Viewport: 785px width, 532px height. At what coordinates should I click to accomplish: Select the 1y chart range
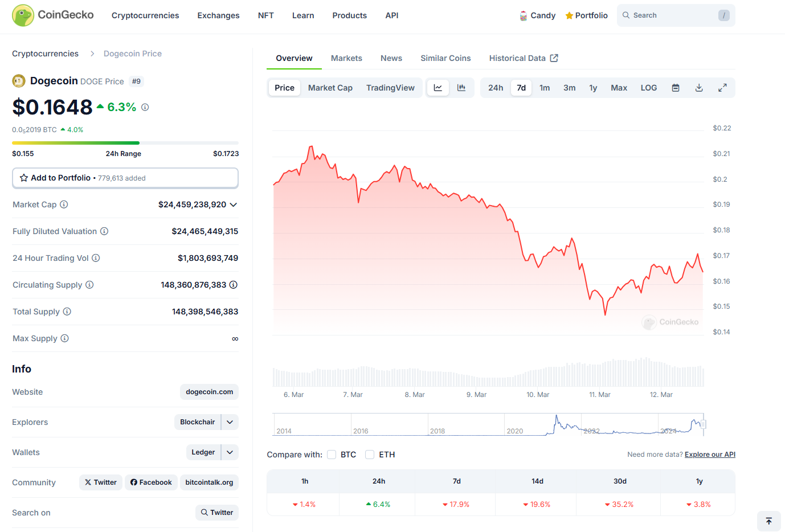[x=593, y=88]
